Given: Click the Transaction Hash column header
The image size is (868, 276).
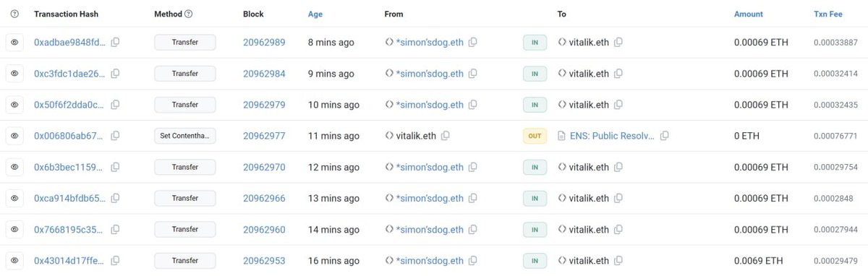Looking at the screenshot, I should [x=66, y=14].
